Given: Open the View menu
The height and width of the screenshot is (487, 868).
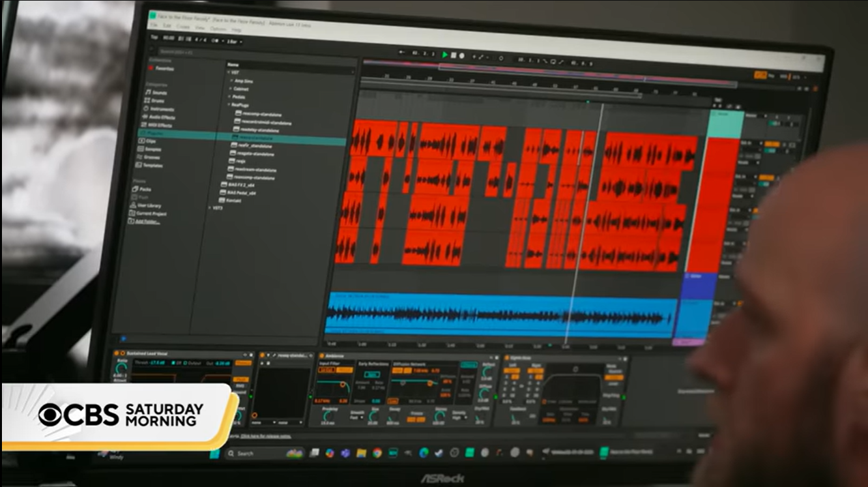Looking at the screenshot, I should pyautogui.click(x=200, y=28).
